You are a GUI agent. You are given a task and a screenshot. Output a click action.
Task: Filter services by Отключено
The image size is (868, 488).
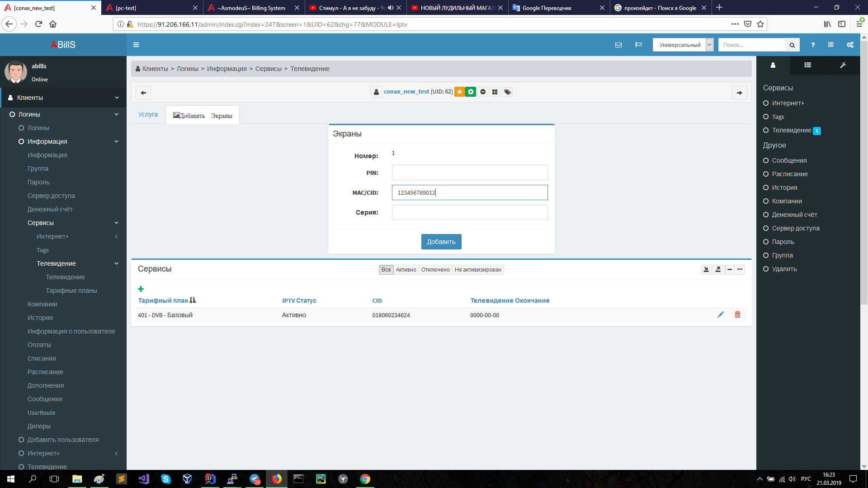point(435,270)
